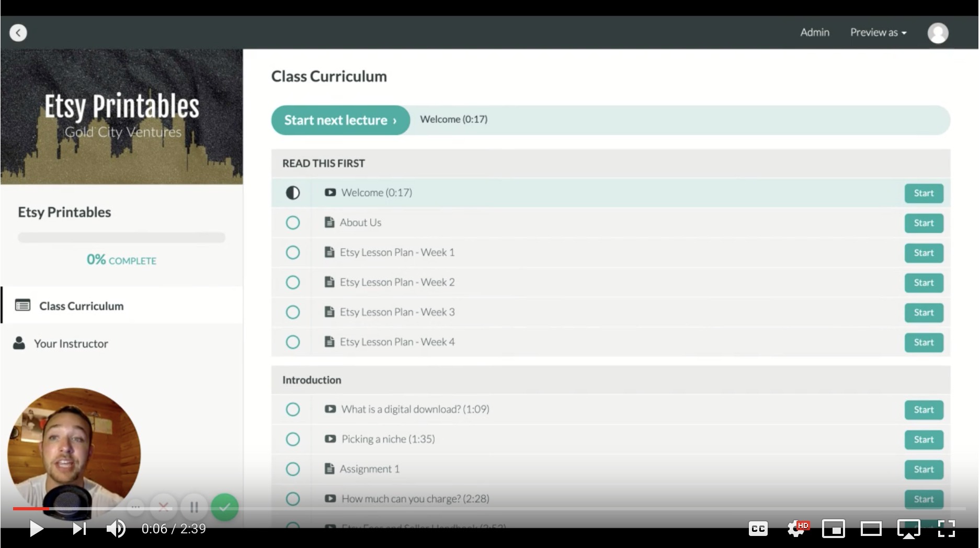This screenshot has width=980, height=548.
Task: Skip to next video icon
Action: coord(79,529)
